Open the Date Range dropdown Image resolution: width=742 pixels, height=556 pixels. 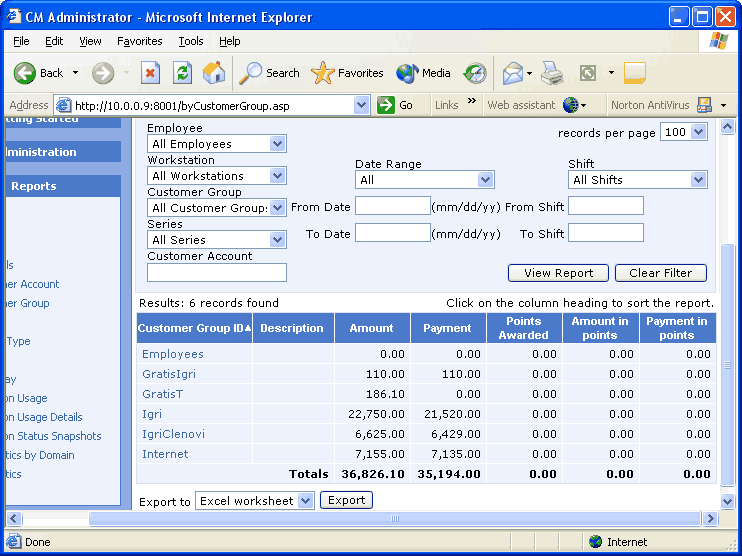[x=485, y=180]
